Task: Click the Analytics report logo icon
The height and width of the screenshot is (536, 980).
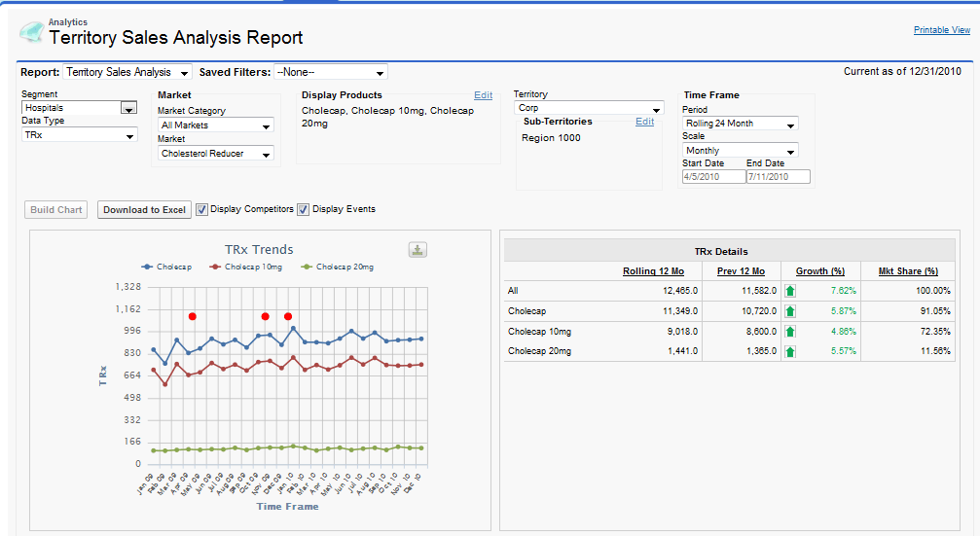Action: (31, 33)
